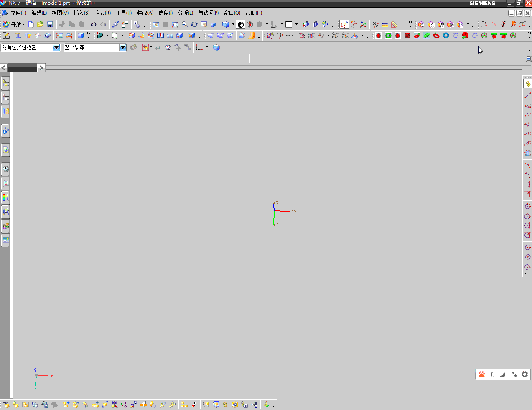Select the Zoom magnifier tool
The height and width of the screenshot is (410, 532).
[x=185, y=24]
